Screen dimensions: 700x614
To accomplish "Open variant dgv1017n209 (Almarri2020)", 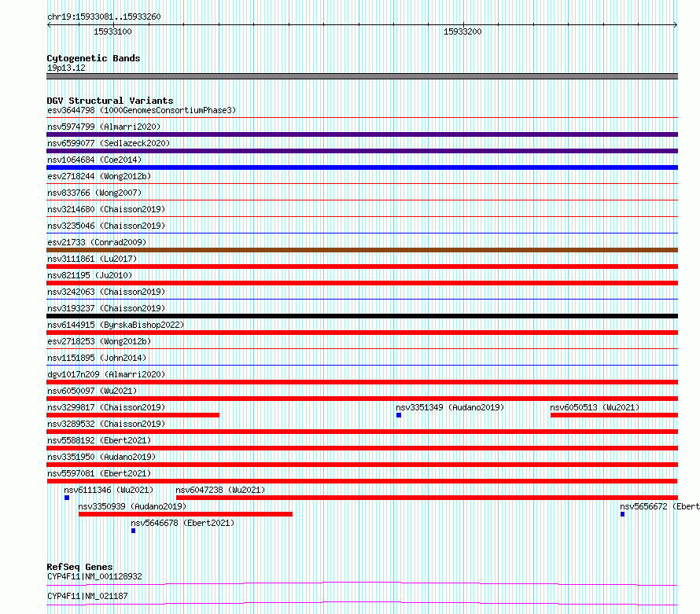I will 106,374.
